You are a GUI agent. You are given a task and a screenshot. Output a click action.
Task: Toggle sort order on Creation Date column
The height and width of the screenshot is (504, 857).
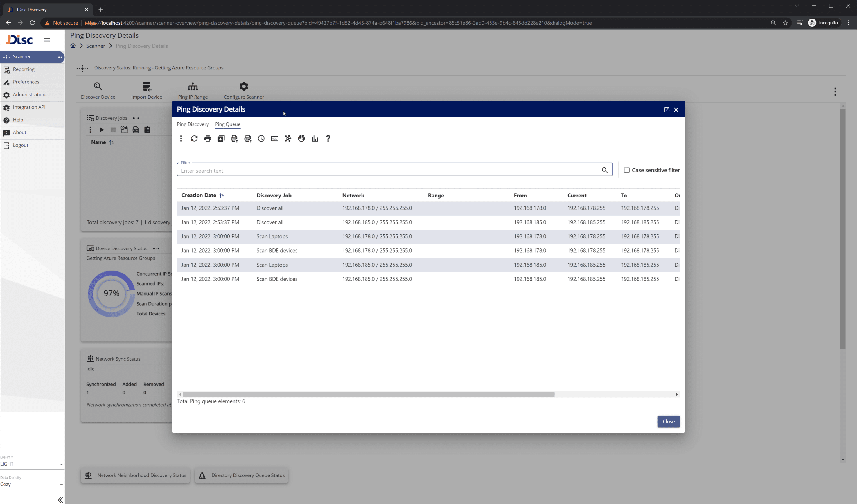(x=222, y=196)
